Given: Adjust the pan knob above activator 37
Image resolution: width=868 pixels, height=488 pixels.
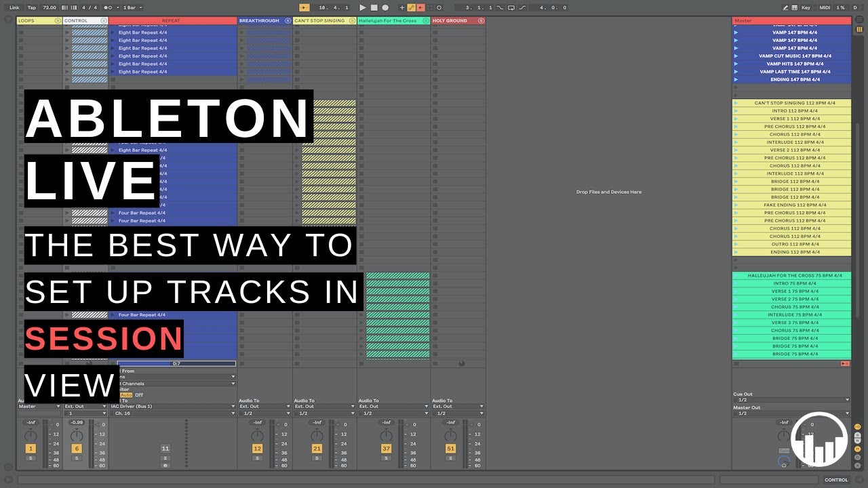Looking at the screenshot, I should tap(387, 434).
